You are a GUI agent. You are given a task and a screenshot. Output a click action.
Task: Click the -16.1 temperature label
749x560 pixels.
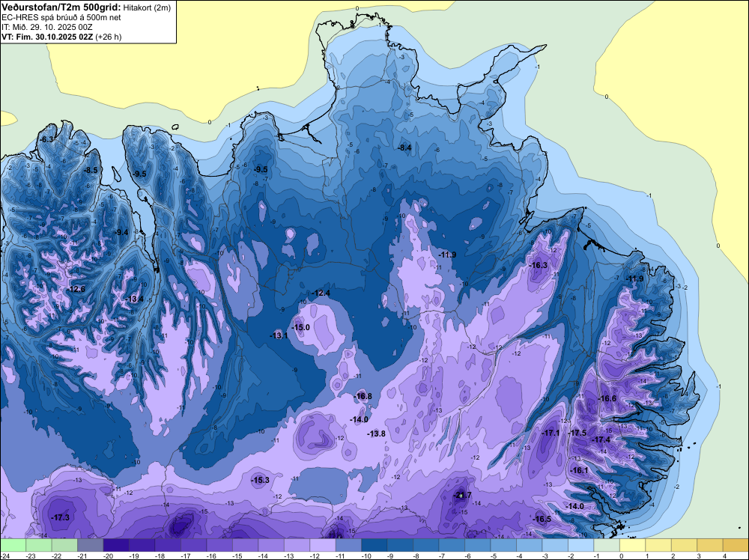click(x=580, y=470)
